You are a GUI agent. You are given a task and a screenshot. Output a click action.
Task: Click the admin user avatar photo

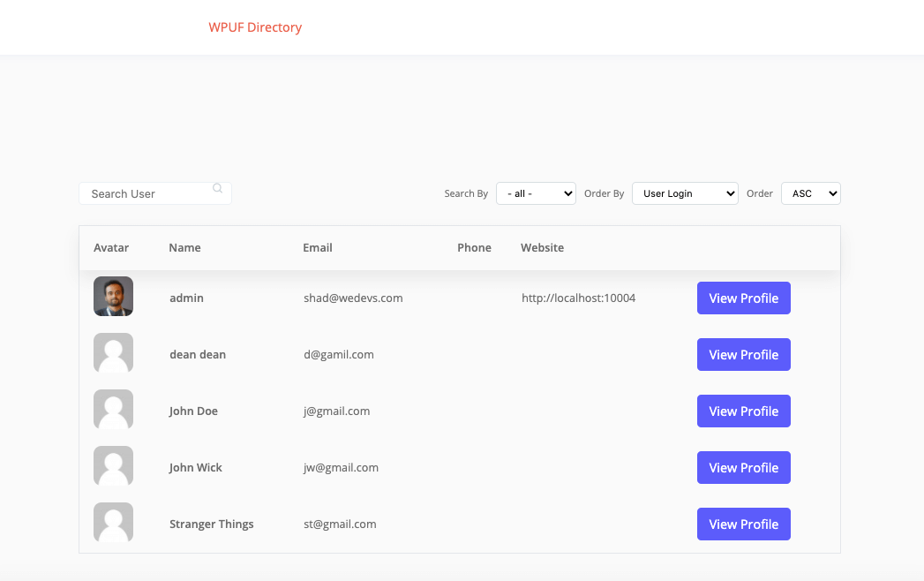pyautogui.click(x=113, y=296)
